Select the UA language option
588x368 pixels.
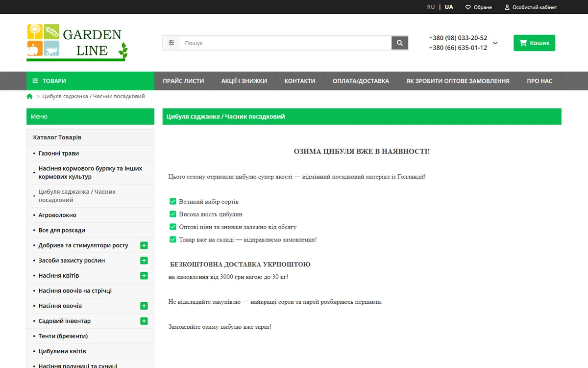(449, 7)
